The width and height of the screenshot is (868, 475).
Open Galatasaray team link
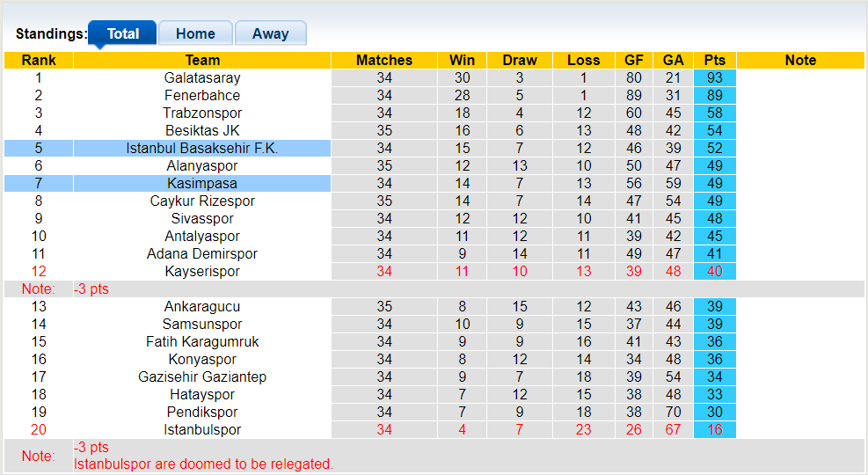pyautogui.click(x=202, y=77)
